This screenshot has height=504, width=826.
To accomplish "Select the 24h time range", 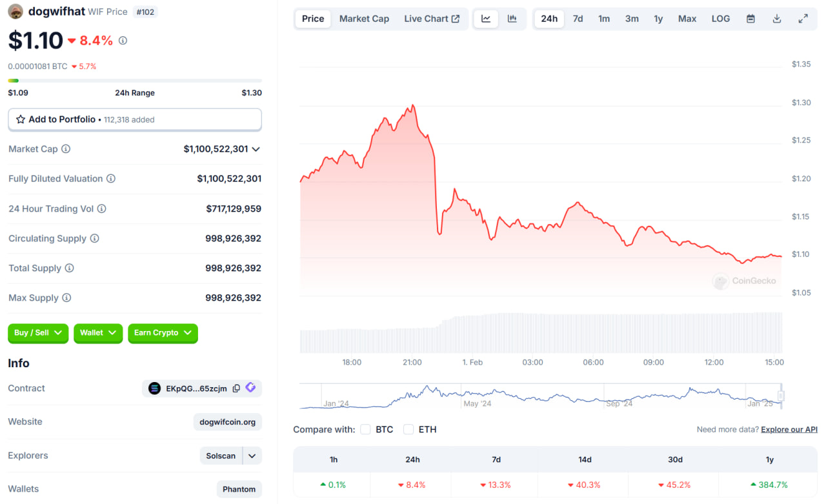I will coord(549,19).
